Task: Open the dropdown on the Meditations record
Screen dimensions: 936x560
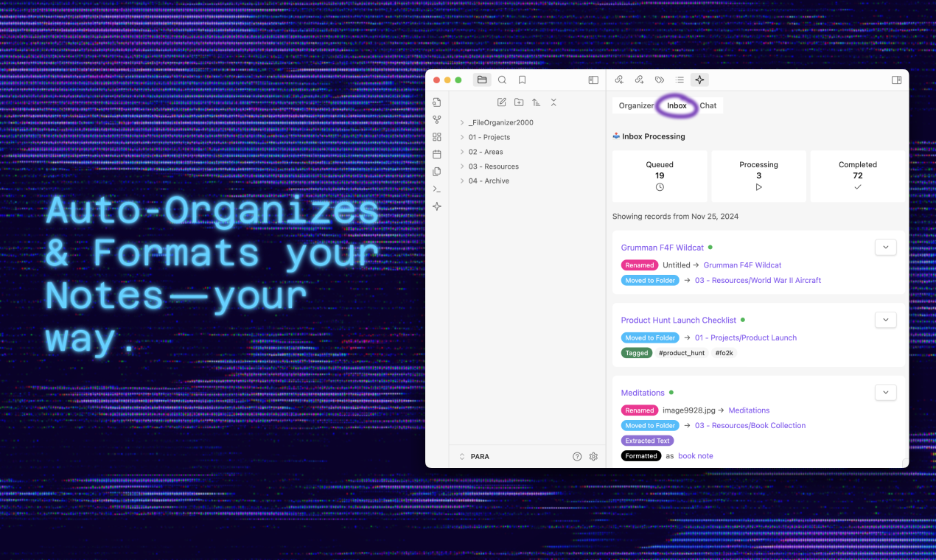Action: (x=885, y=392)
